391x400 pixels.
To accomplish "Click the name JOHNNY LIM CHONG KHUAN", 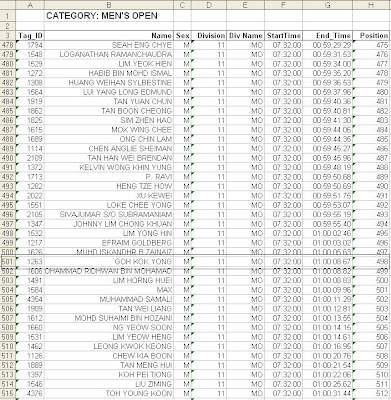I will tap(123, 224).
